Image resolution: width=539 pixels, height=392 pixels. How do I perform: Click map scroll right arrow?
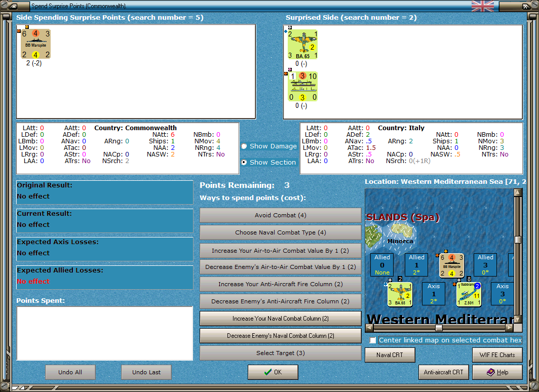(510, 328)
